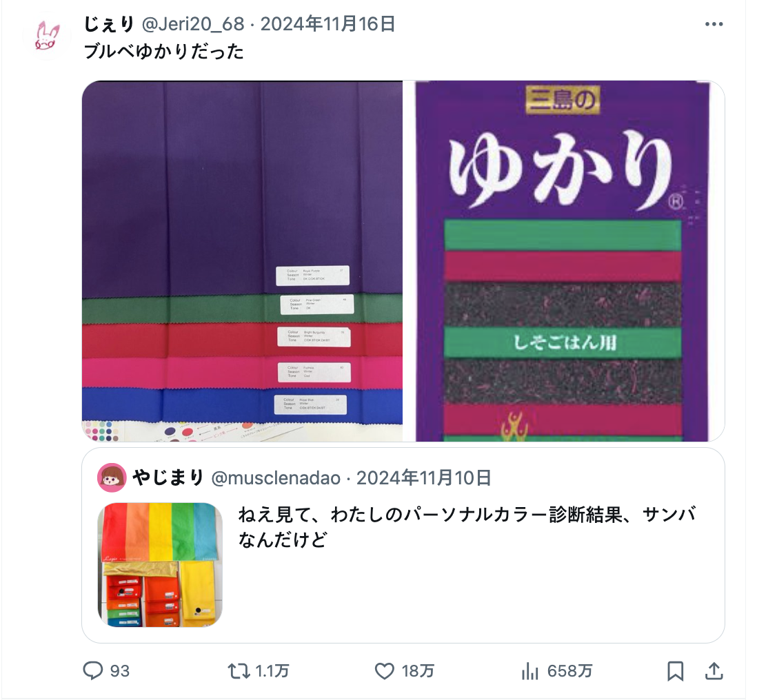Image resolution: width=757 pixels, height=700 pixels.
Task: Open the purple fabric swatches photo
Action: (x=243, y=261)
